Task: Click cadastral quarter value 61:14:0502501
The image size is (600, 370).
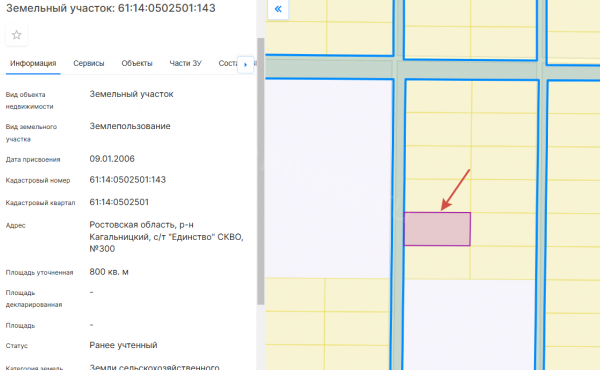Action: coord(119,202)
